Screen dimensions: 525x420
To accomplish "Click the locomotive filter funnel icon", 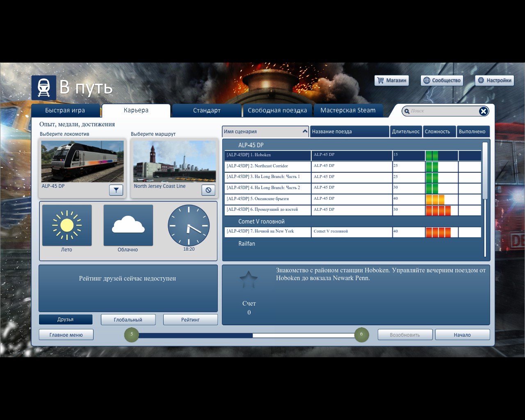I will click(x=116, y=190).
